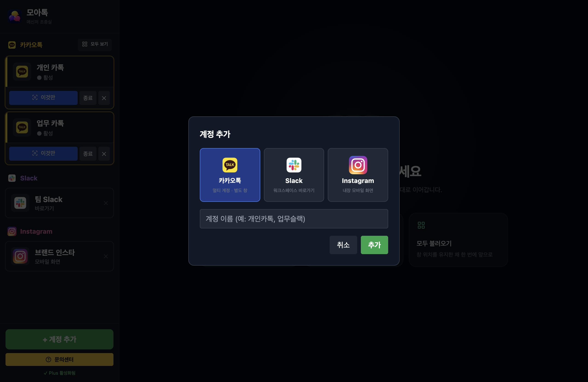The width and height of the screenshot is (588, 382).
Task: Click 이것만 for the 업무 카톡 account
Action: pyautogui.click(x=43, y=154)
